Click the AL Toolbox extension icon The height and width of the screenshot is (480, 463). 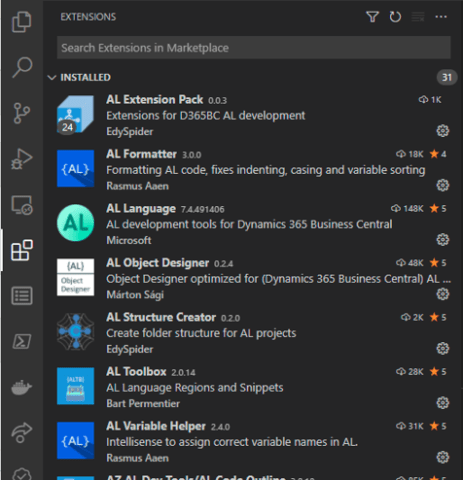click(x=75, y=386)
